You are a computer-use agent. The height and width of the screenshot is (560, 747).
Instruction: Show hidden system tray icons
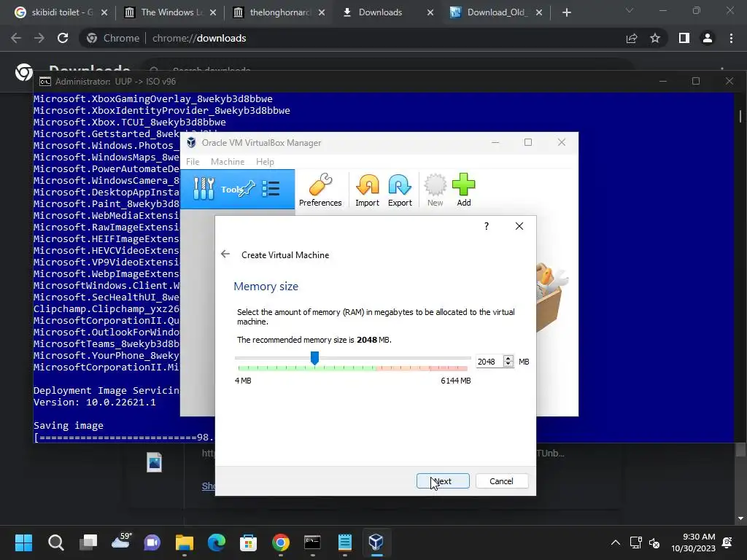point(616,542)
